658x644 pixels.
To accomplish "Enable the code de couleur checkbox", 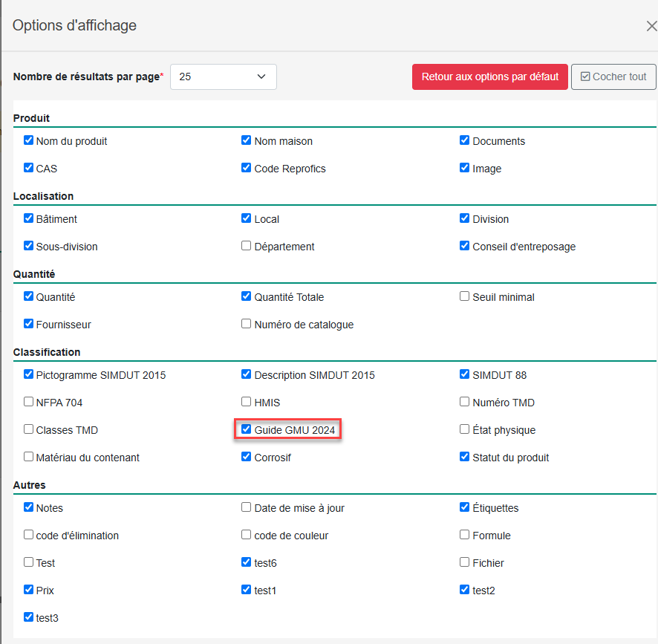I will tap(247, 535).
